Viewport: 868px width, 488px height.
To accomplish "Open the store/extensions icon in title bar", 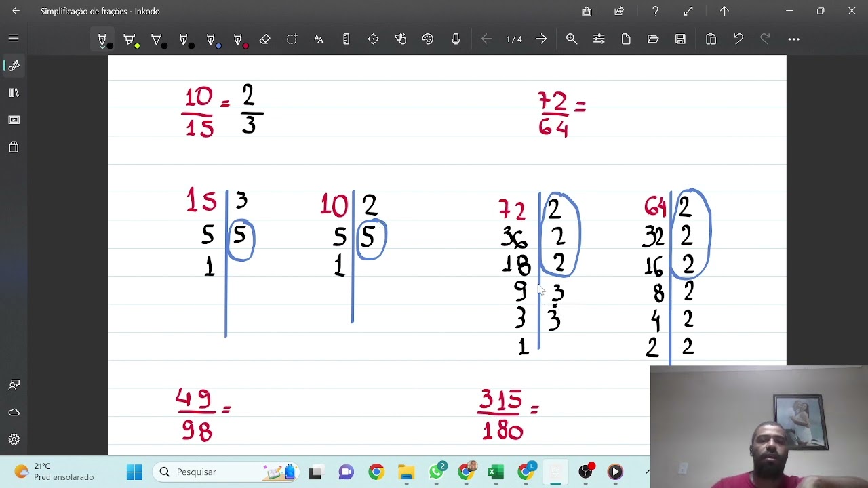I will pyautogui.click(x=587, y=11).
